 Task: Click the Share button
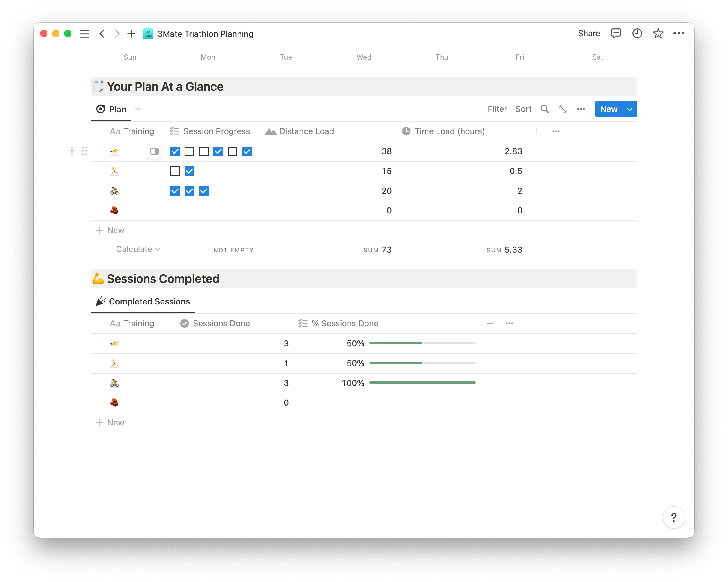pos(589,34)
